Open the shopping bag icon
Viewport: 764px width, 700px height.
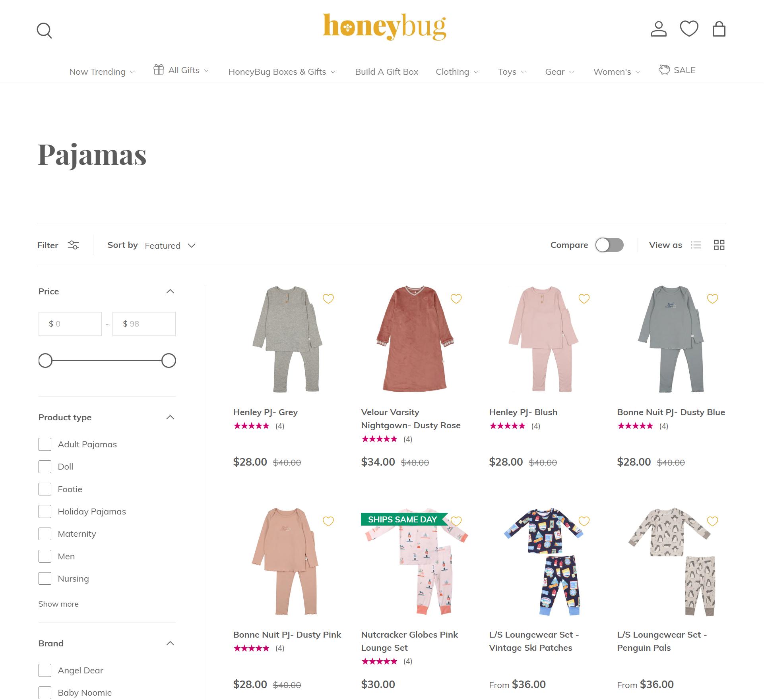(720, 29)
